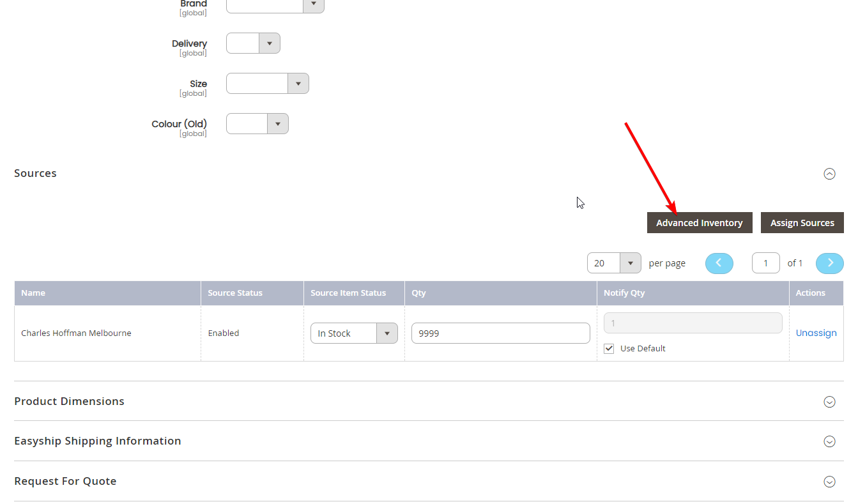This screenshot has width=858, height=504.
Task: Open the Delivery dropdown
Action: pyautogui.click(x=253, y=43)
